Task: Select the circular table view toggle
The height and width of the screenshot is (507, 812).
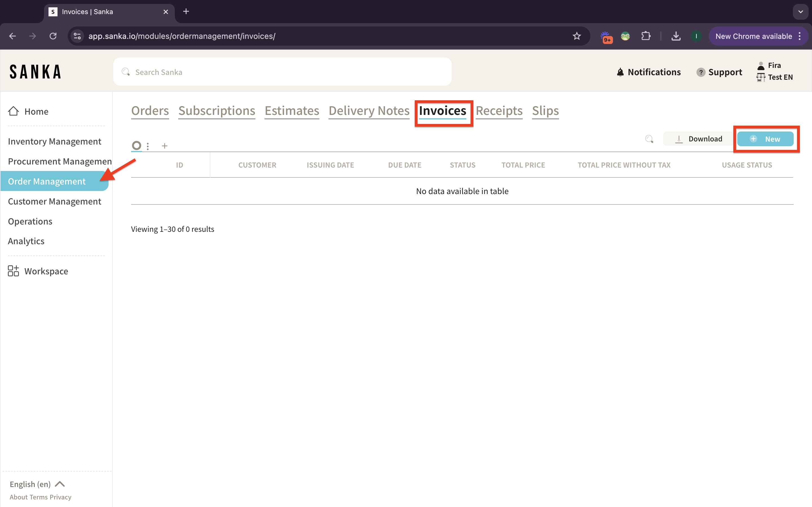Action: point(136,146)
